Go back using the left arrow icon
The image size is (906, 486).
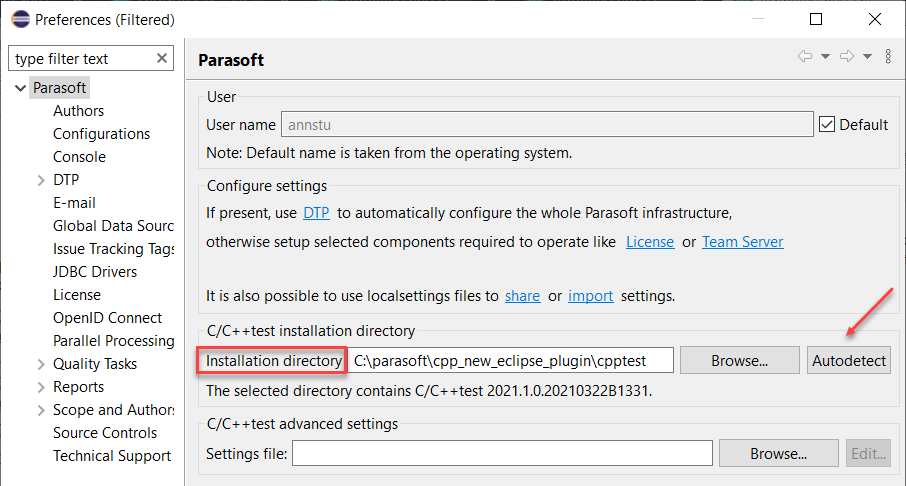click(804, 56)
